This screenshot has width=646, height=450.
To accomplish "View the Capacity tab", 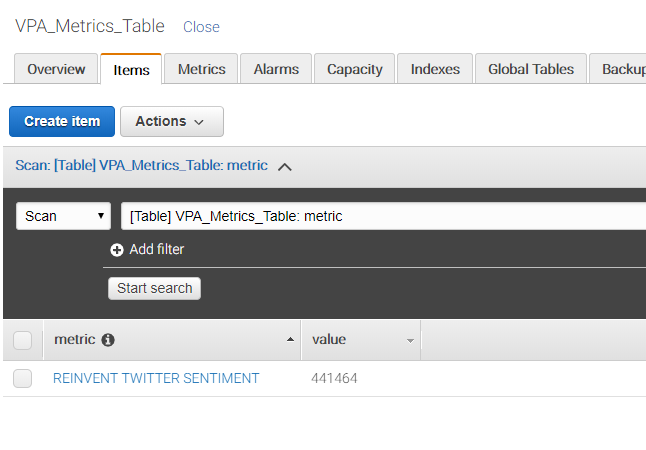I will (x=355, y=69).
